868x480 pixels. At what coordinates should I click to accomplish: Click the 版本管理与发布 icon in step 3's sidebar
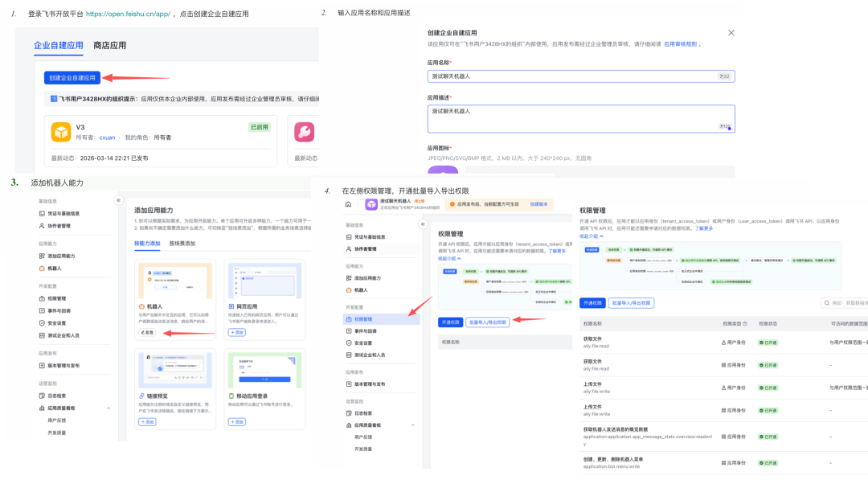point(42,365)
